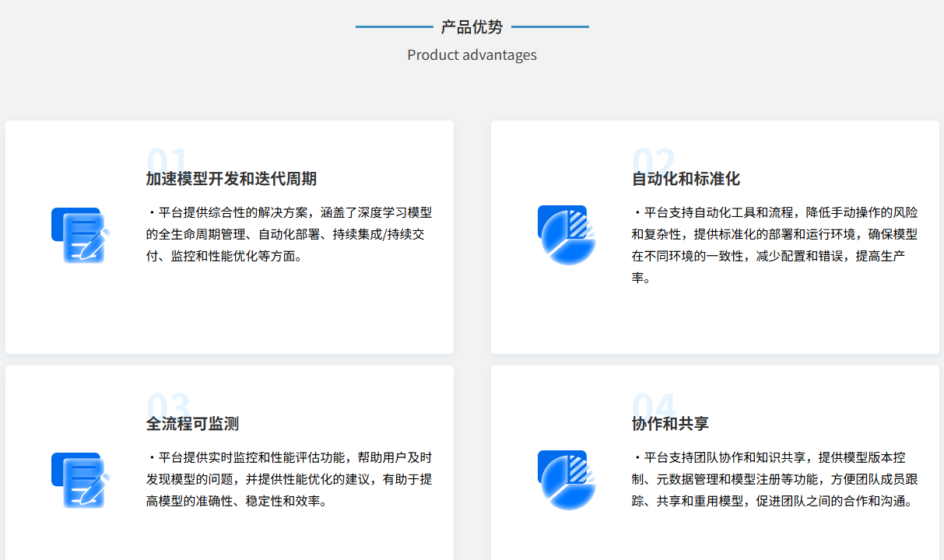Viewport: 944px width, 560px height.
Task: Select the pencil-document icon in 全流程可监测 card
Action: tap(79, 481)
